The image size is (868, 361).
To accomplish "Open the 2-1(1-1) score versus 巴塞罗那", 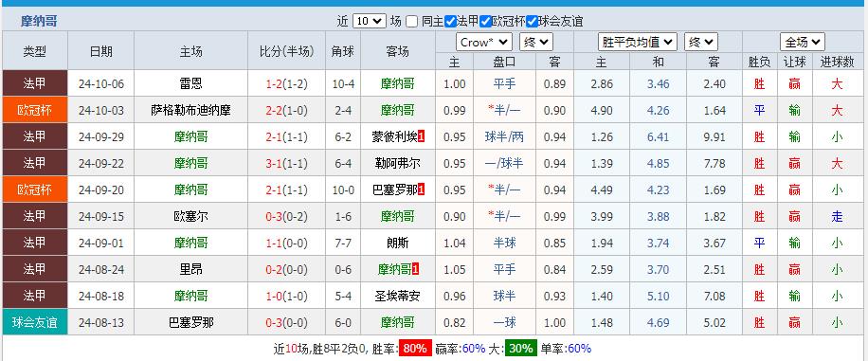I will (286, 190).
